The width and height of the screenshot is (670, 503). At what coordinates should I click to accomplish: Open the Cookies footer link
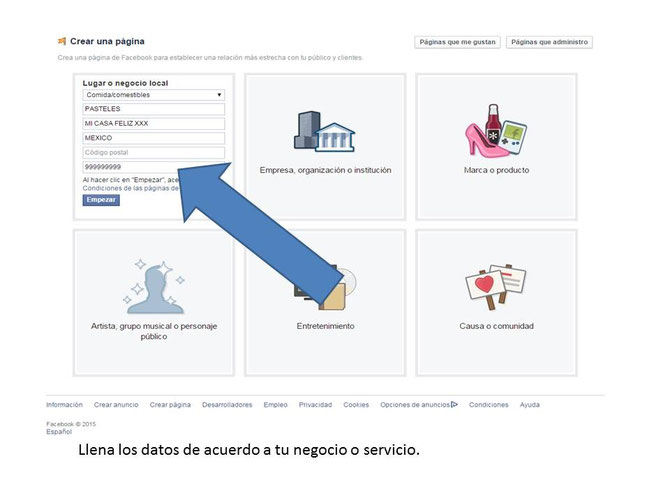(356, 405)
